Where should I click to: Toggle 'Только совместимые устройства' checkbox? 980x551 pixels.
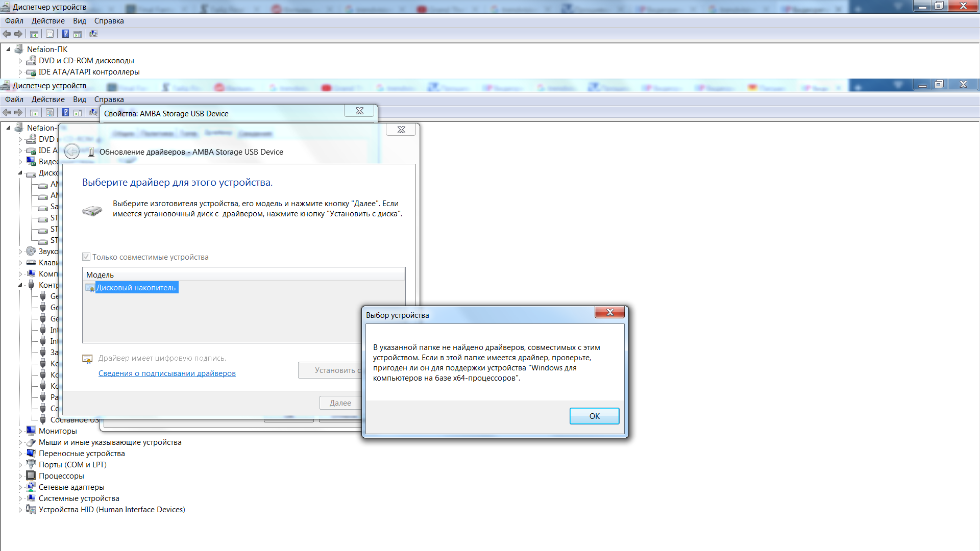(86, 257)
